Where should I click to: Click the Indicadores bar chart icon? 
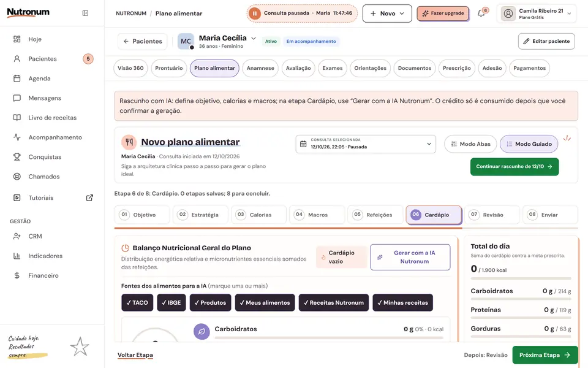pos(17,256)
